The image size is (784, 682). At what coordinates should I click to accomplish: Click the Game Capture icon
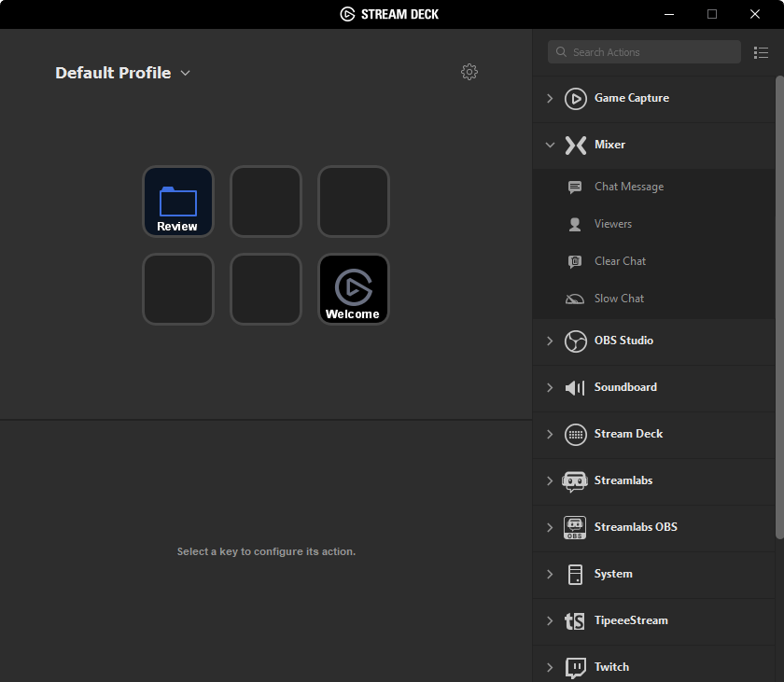tap(576, 98)
